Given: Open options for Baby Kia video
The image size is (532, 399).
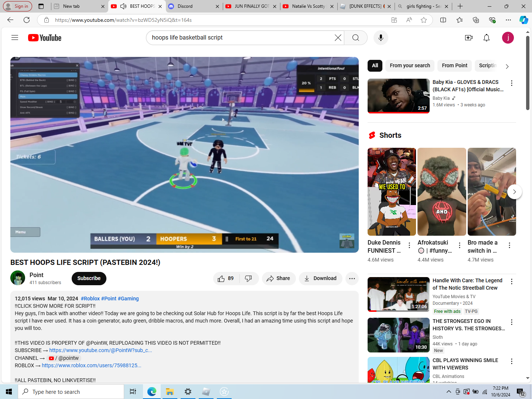Looking at the screenshot, I should [x=512, y=83].
